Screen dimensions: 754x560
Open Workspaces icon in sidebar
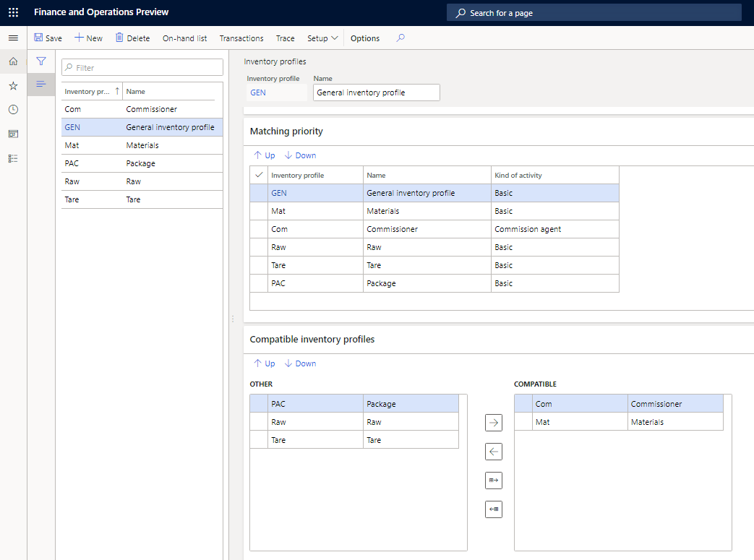click(14, 134)
